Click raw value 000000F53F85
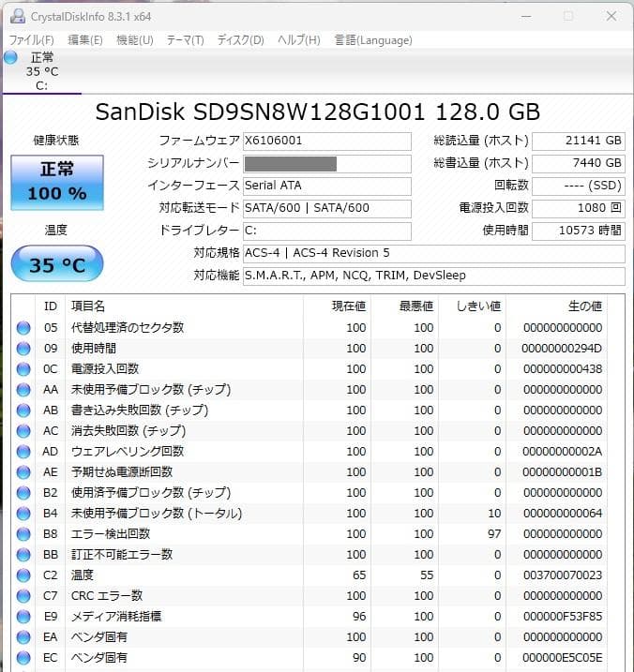 (563, 617)
